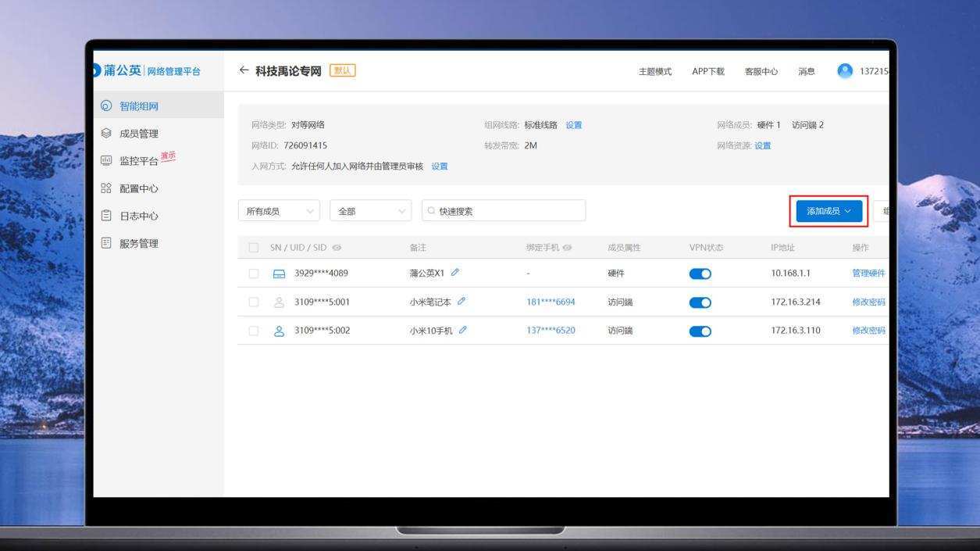Click the 默认 tag next to network name
The height and width of the screenshot is (551, 980).
[x=343, y=70]
